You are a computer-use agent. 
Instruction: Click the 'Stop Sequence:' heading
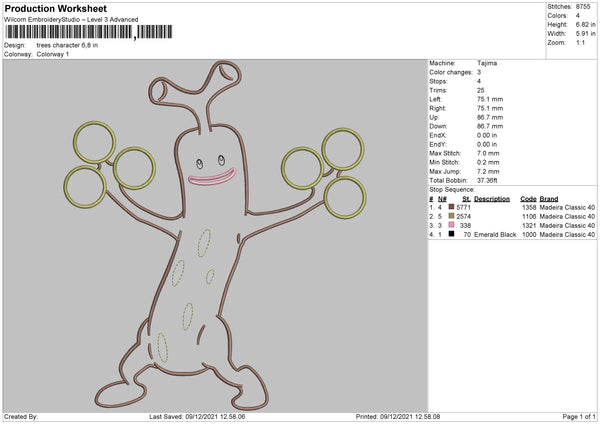pos(452,189)
